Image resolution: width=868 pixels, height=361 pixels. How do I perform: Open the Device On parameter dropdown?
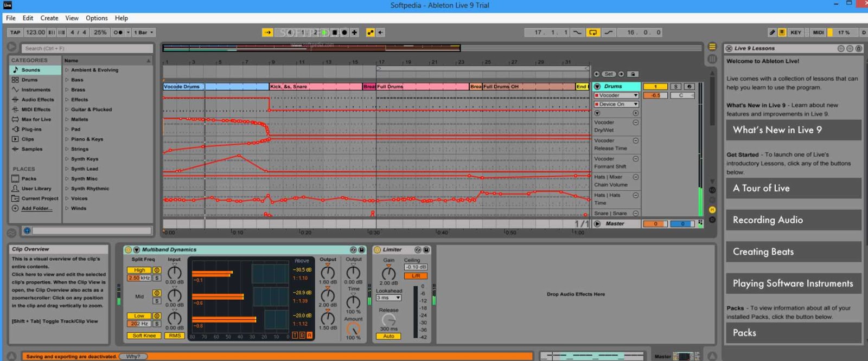coord(616,104)
